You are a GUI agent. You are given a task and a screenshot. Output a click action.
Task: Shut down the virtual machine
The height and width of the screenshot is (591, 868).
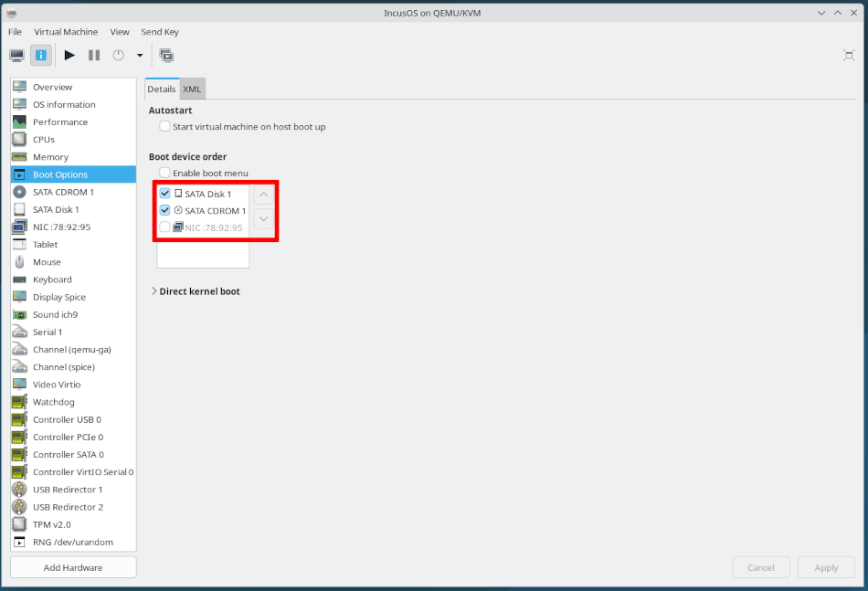pos(119,55)
